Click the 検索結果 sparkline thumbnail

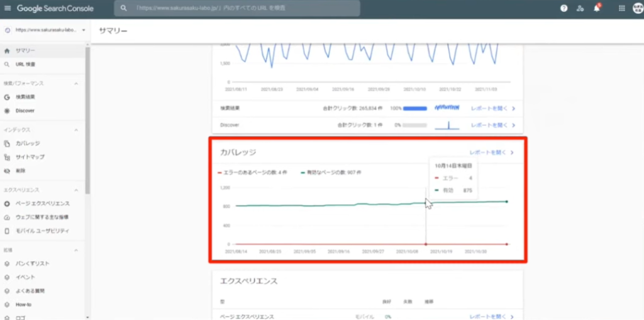447,108
